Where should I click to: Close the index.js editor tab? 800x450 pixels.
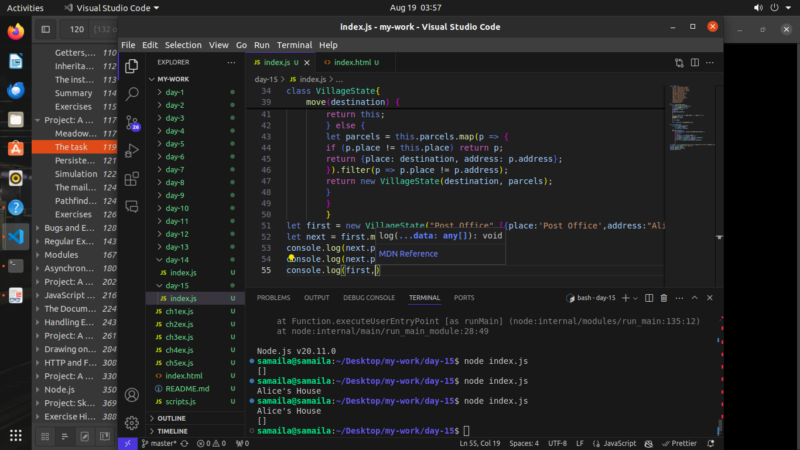(307, 62)
